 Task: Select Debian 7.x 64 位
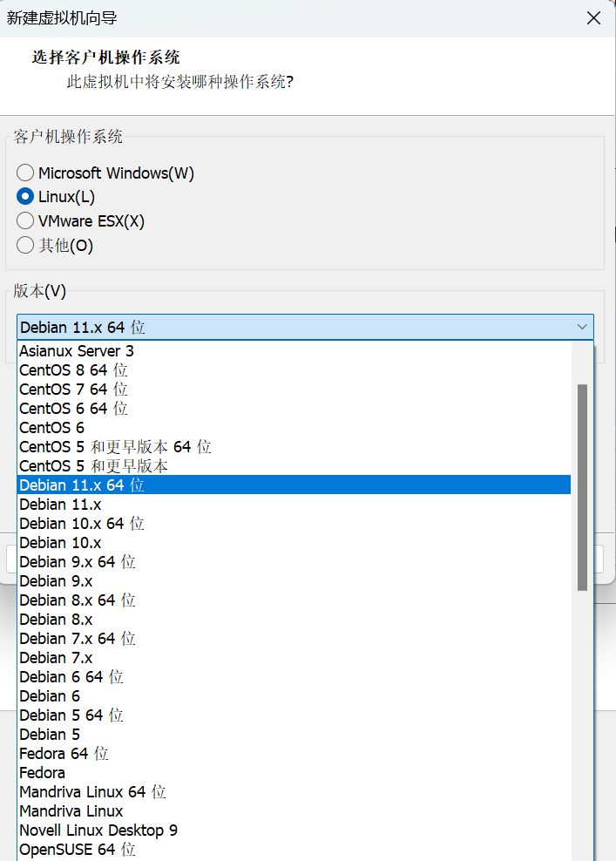coord(294,639)
